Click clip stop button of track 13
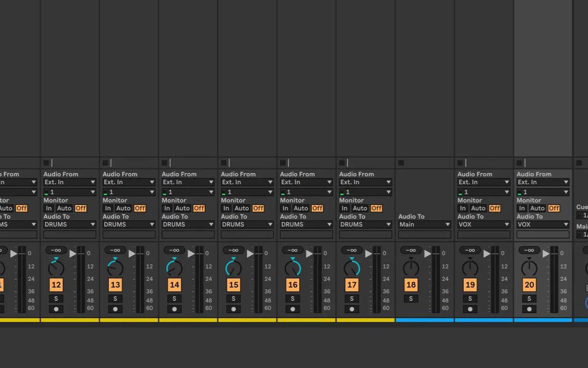The image size is (588, 368). point(105,163)
